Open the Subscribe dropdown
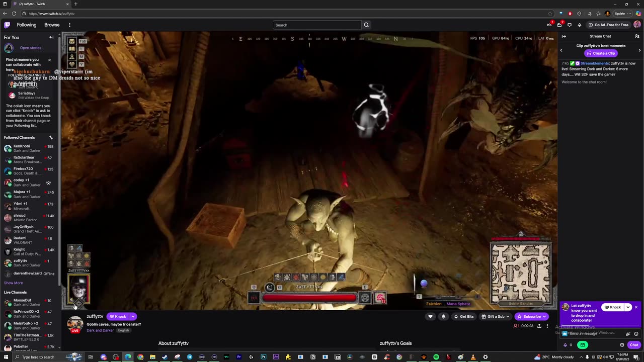This screenshot has width=644, height=362. point(531,316)
